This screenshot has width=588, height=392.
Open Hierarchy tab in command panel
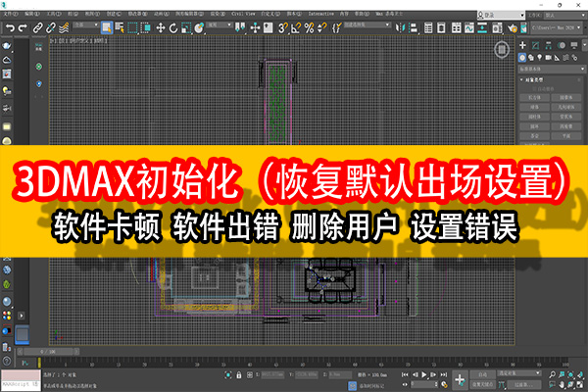(x=548, y=45)
